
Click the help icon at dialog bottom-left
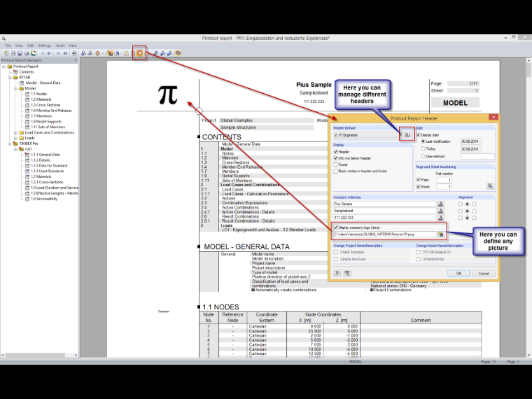coord(337,273)
